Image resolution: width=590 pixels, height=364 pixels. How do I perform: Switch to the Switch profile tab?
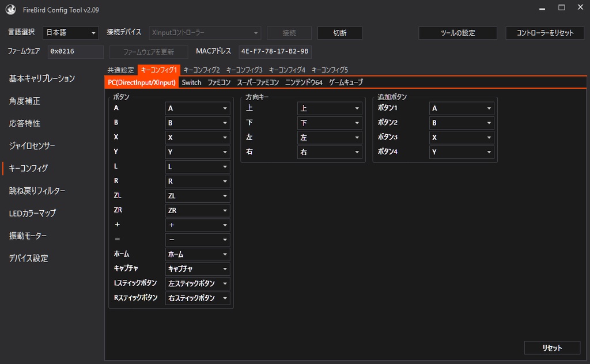(x=191, y=82)
